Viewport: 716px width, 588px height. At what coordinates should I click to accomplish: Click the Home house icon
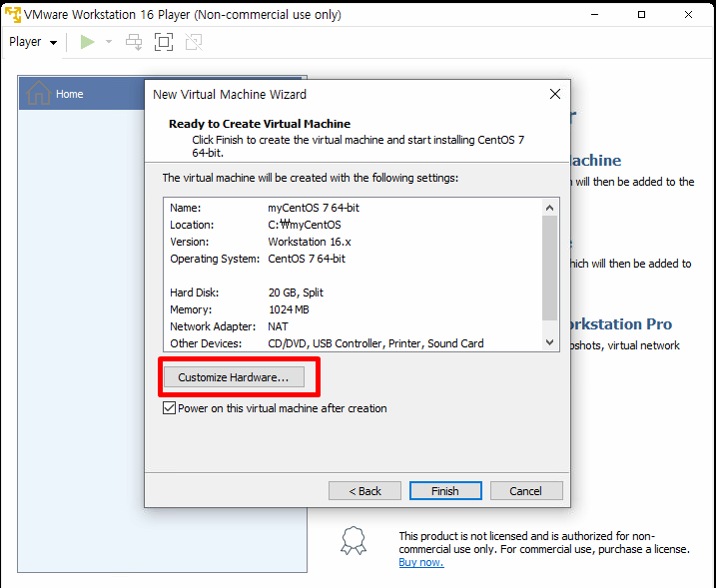tap(38, 93)
